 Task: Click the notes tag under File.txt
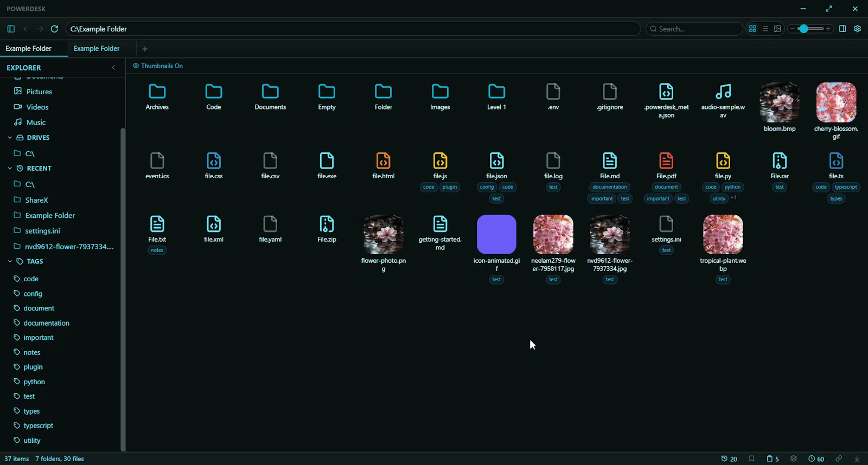157,250
